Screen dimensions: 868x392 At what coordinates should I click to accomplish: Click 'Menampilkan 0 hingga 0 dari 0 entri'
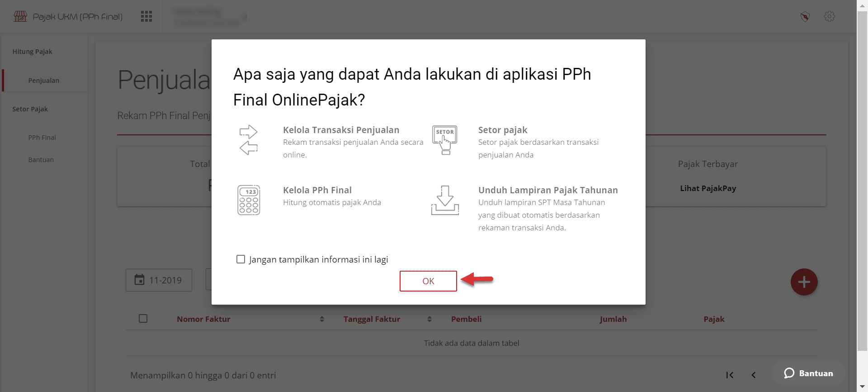click(203, 375)
